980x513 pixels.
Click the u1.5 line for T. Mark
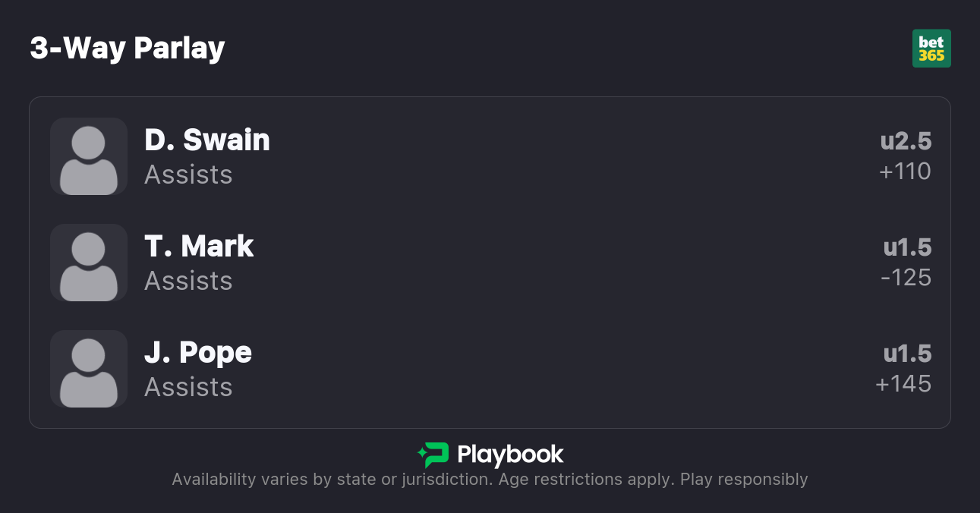pyautogui.click(x=907, y=247)
